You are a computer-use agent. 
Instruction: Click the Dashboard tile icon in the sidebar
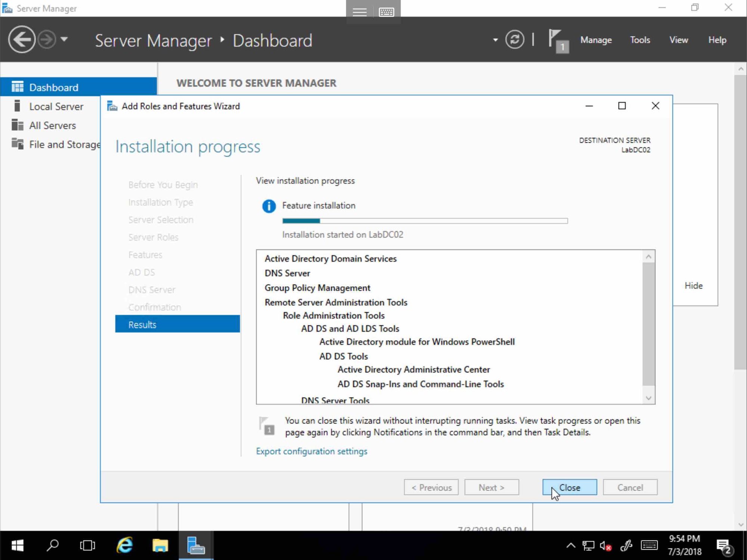point(17,87)
